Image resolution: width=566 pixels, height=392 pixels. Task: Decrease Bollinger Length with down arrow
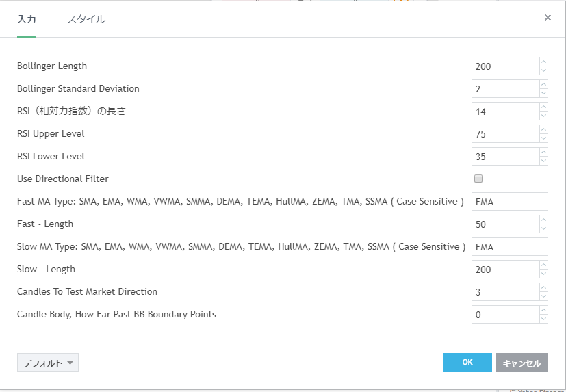pos(543,70)
